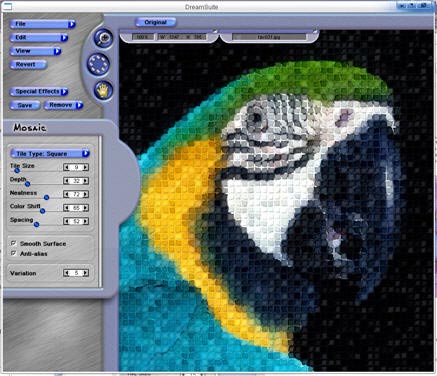Open the Tile Type: Square dropdown

coord(50,153)
